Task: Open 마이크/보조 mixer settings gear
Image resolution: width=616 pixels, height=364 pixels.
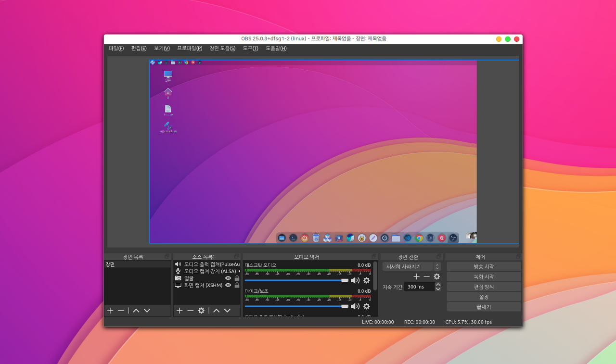Action: (367, 306)
